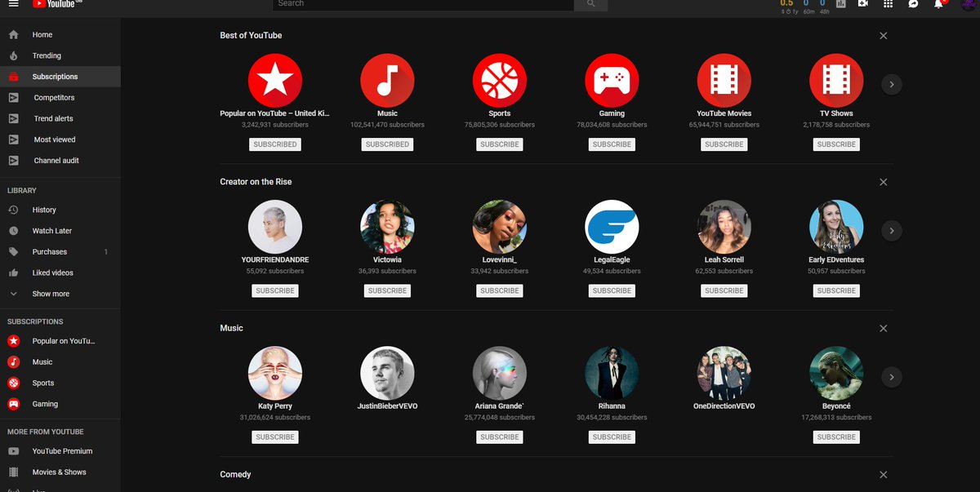
Task: Open History in Library
Action: (x=60, y=210)
